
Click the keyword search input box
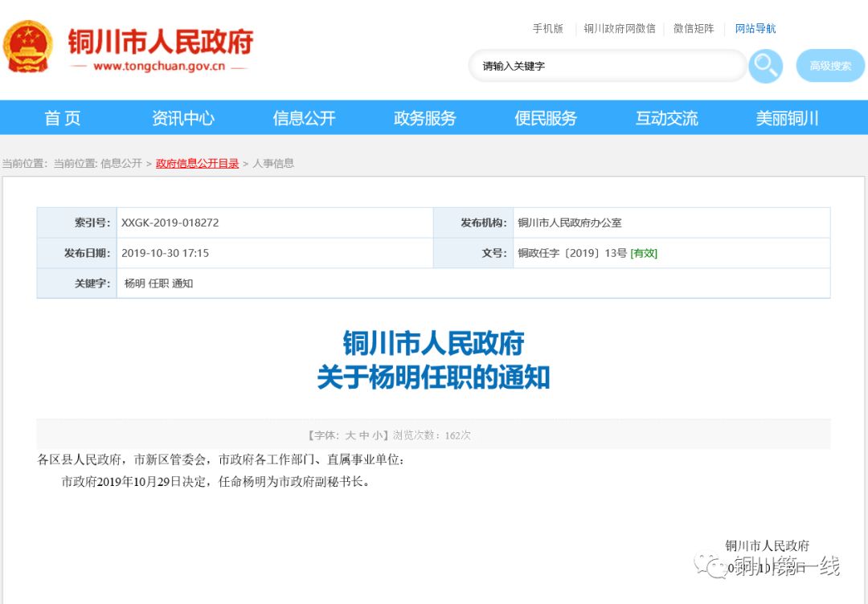click(603, 65)
